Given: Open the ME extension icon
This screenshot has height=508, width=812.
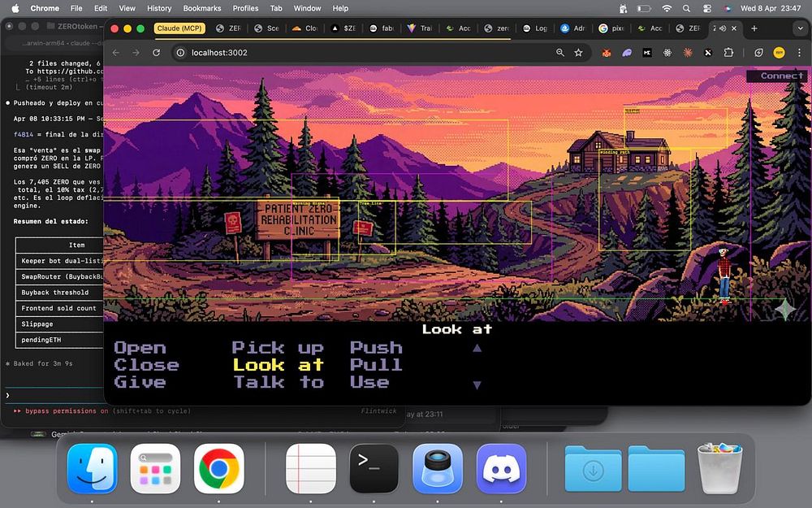Looking at the screenshot, I should click(x=647, y=52).
